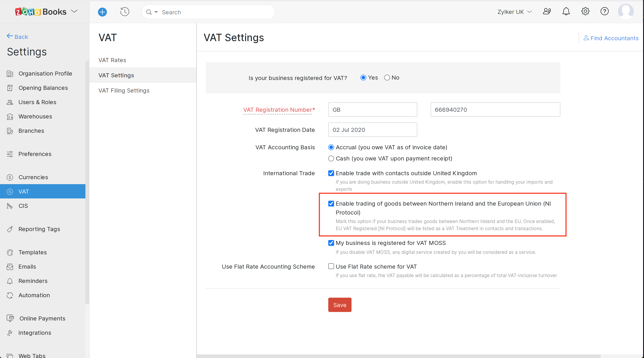Navigate to VAT Rates section

[x=112, y=59]
